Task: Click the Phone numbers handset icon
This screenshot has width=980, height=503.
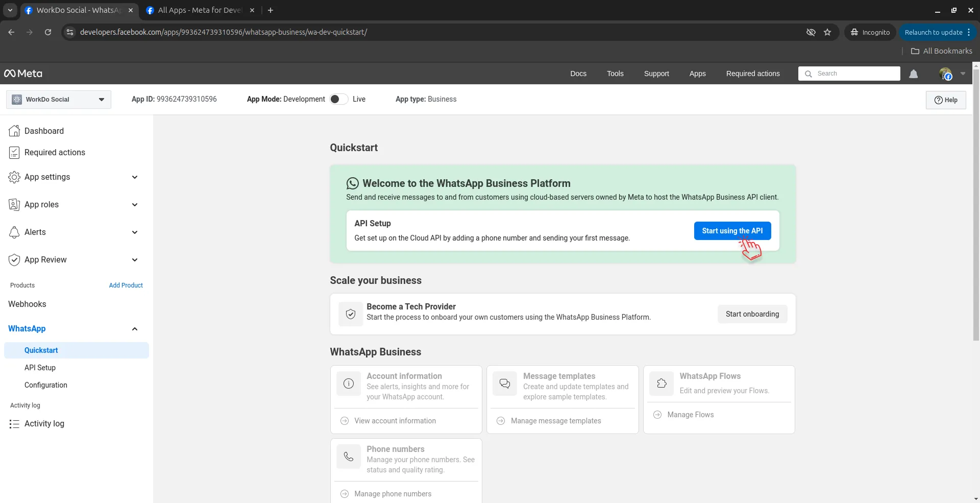Action: click(349, 457)
